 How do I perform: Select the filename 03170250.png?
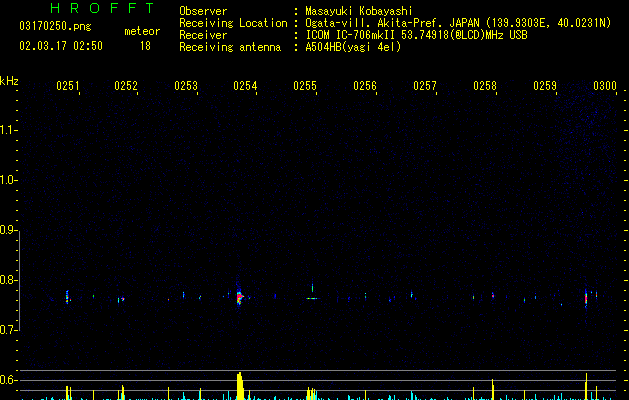tap(55, 26)
